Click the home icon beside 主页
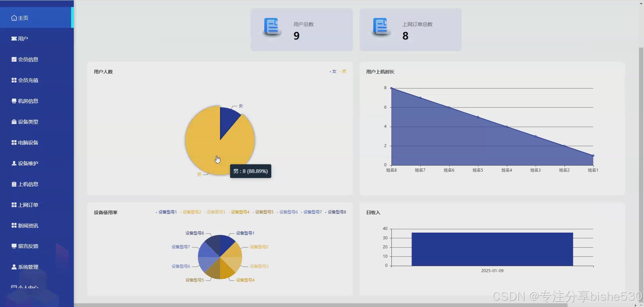644x307 pixels. 14,18
